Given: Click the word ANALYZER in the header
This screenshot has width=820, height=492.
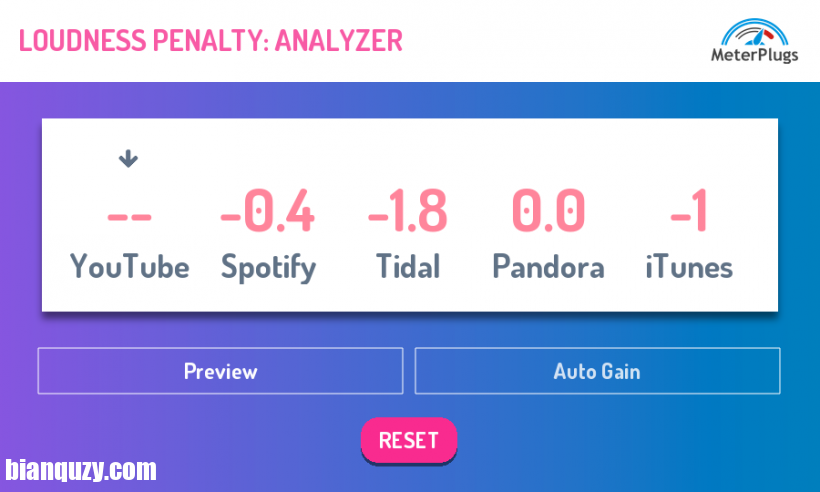Looking at the screenshot, I should pos(339,41).
